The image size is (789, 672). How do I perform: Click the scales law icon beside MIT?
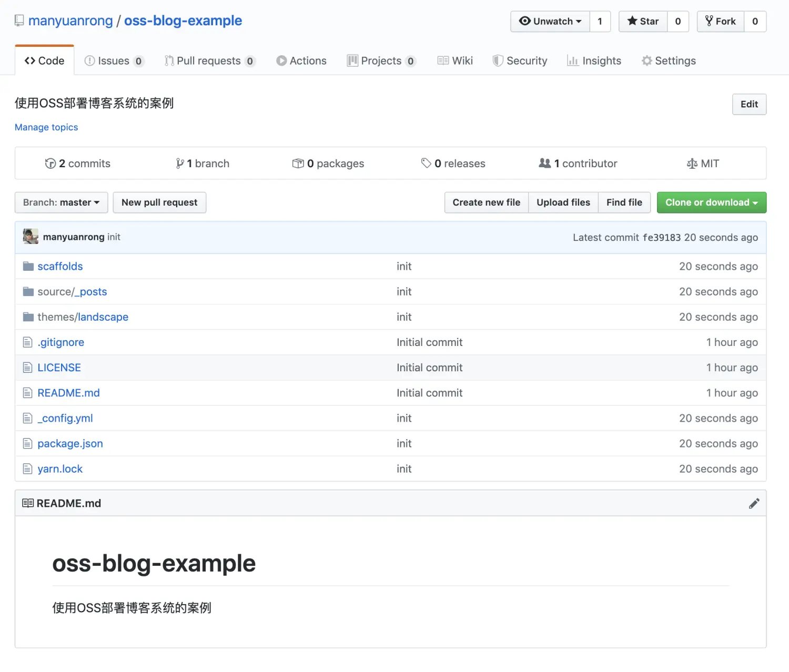pyautogui.click(x=692, y=164)
